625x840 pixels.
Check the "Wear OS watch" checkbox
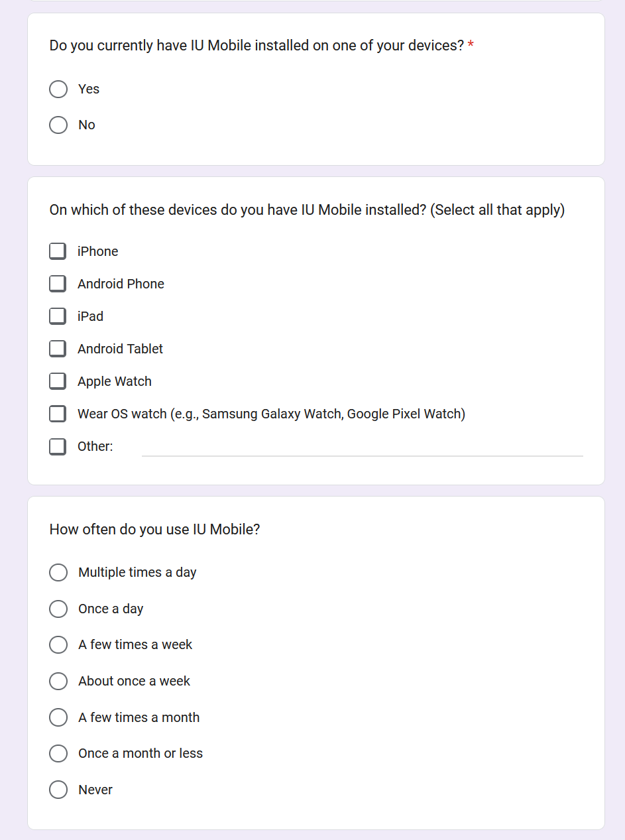click(x=58, y=414)
